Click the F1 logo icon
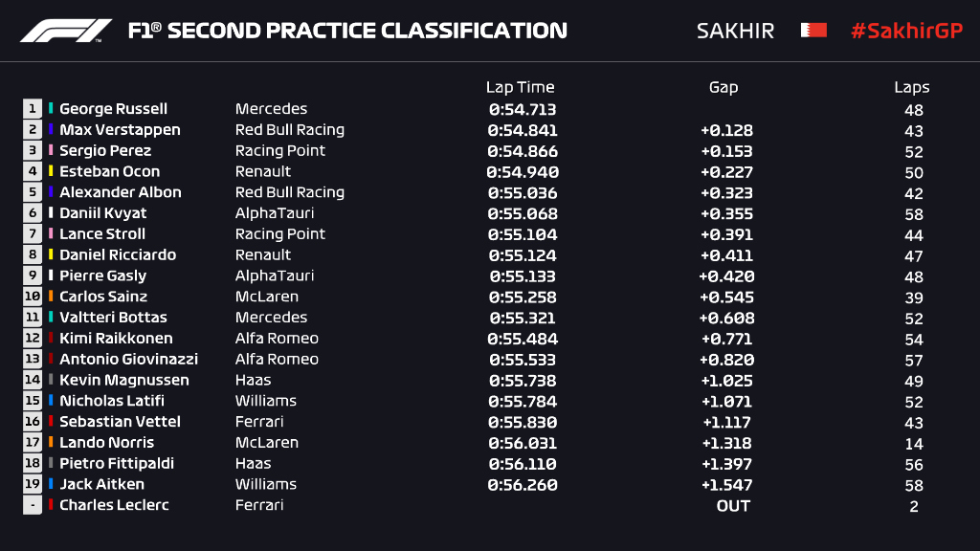Image resolution: width=980 pixels, height=551 pixels. (x=66, y=31)
